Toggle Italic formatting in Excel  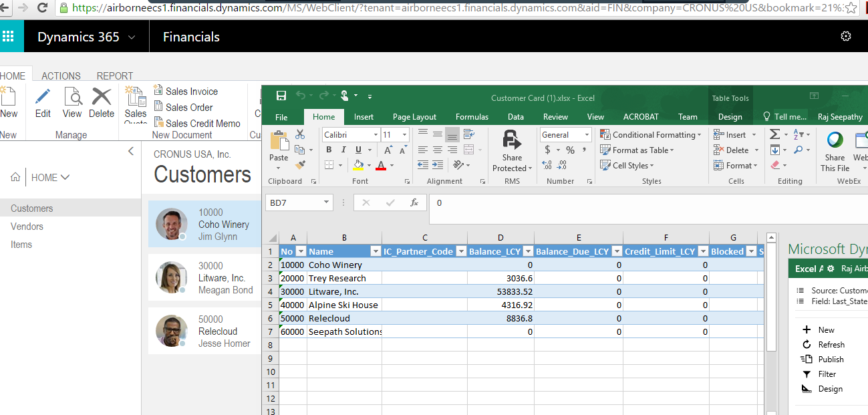click(x=343, y=150)
